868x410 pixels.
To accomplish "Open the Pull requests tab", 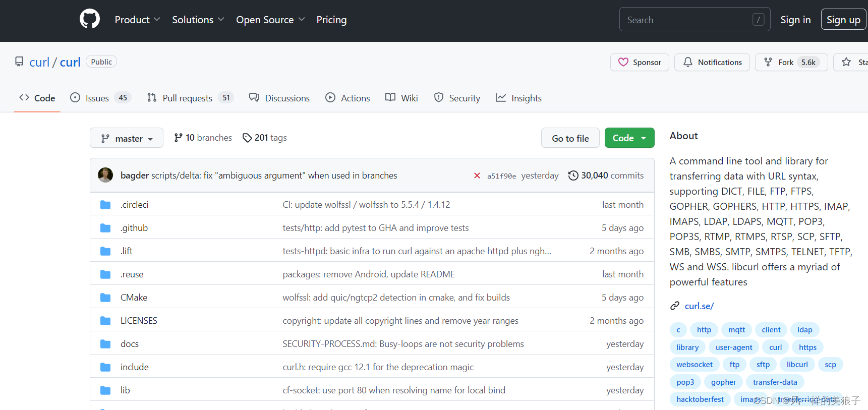I will coord(190,98).
